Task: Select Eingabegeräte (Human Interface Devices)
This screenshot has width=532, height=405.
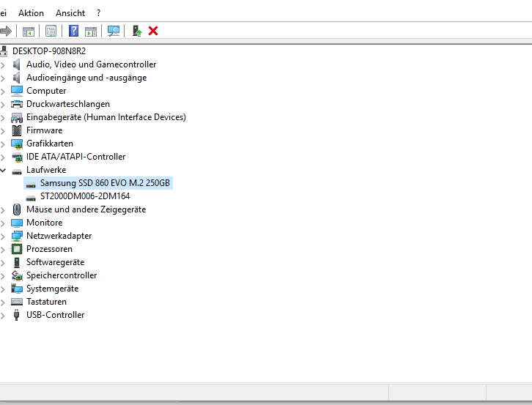Action: (x=106, y=117)
